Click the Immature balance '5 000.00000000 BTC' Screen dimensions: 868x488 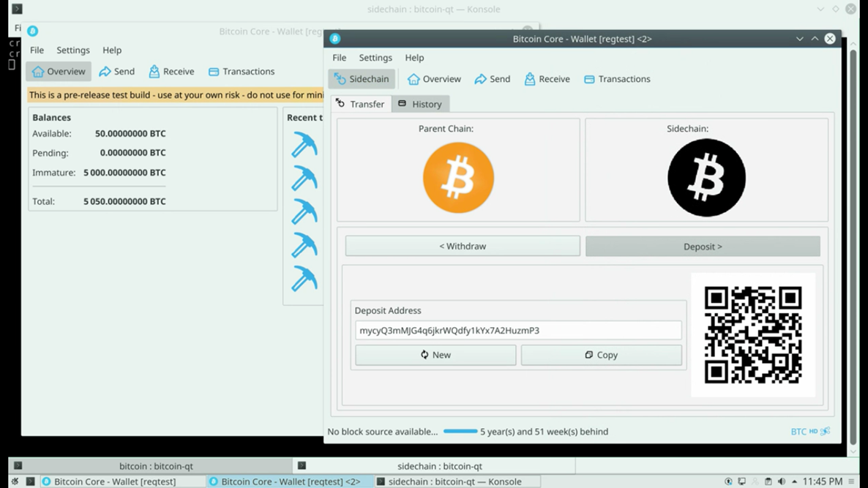pos(124,173)
